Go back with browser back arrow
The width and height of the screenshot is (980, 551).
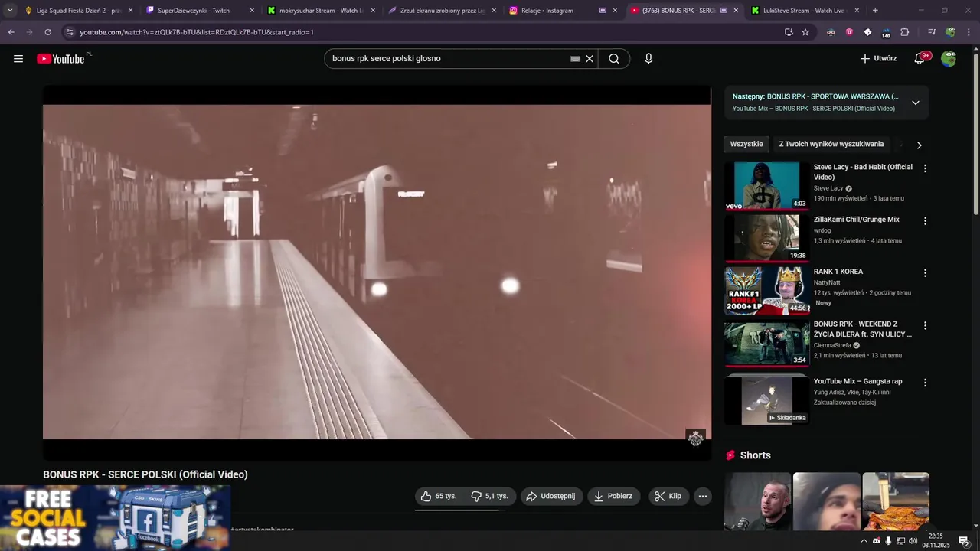11,32
